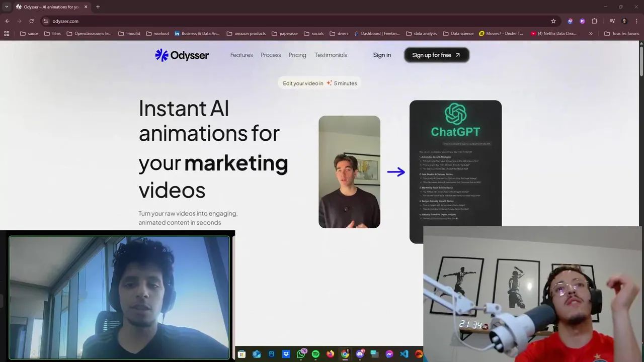Close the Odysser browser tab
The image size is (644, 362).
click(x=86, y=7)
